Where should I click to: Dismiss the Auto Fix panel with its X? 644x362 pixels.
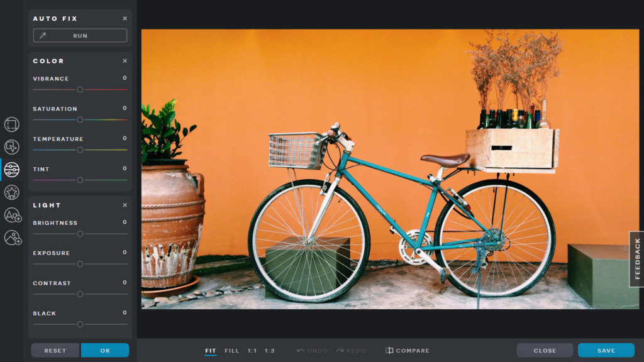pos(125,18)
